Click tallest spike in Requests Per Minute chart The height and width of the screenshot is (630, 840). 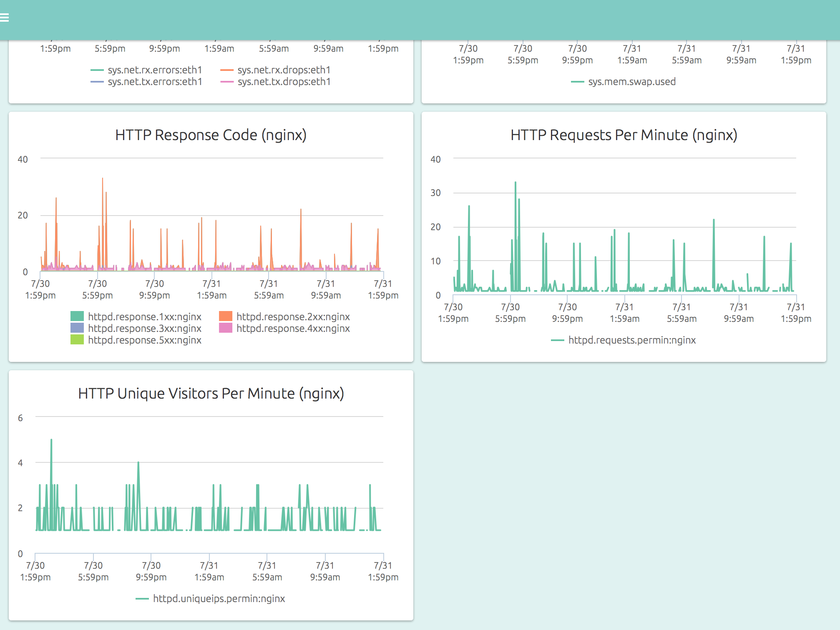(516, 183)
